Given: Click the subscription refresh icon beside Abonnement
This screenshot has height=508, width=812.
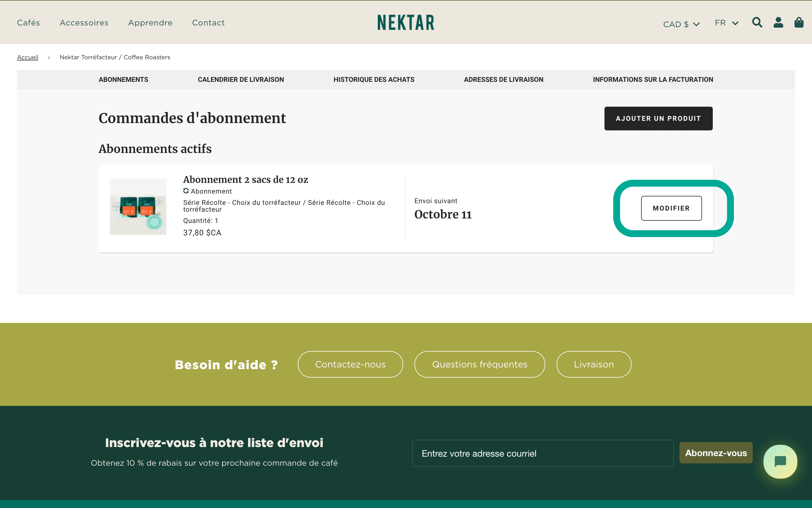Looking at the screenshot, I should click(x=186, y=191).
